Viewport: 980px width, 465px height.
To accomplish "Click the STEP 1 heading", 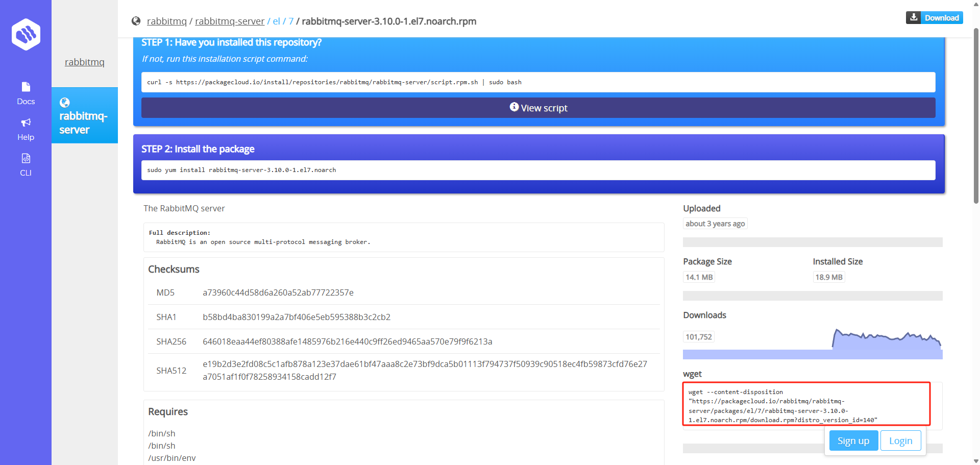I will 231,42.
